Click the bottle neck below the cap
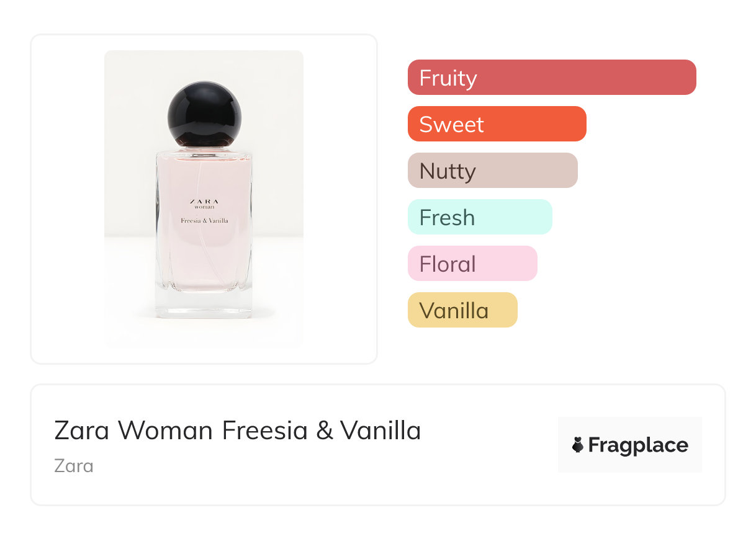The width and height of the screenshot is (756, 536). [204, 149]
